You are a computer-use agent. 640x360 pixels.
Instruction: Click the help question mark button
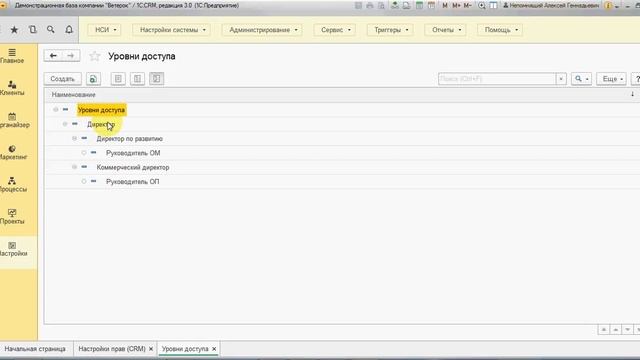point(636,79)
